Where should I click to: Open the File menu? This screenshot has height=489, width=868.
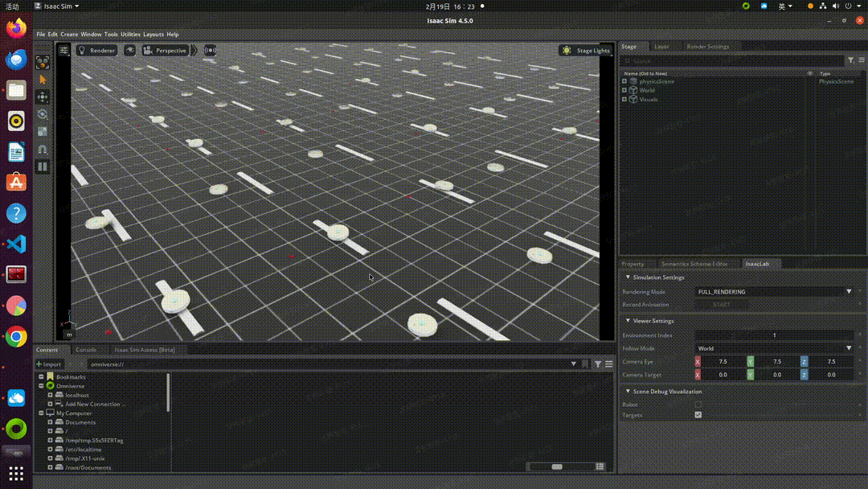41,35
